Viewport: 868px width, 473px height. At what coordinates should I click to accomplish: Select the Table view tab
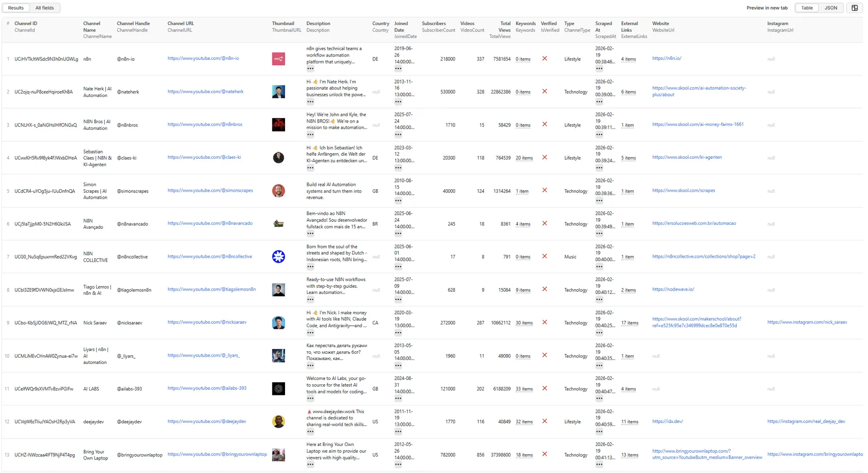(x=807, y=8)
